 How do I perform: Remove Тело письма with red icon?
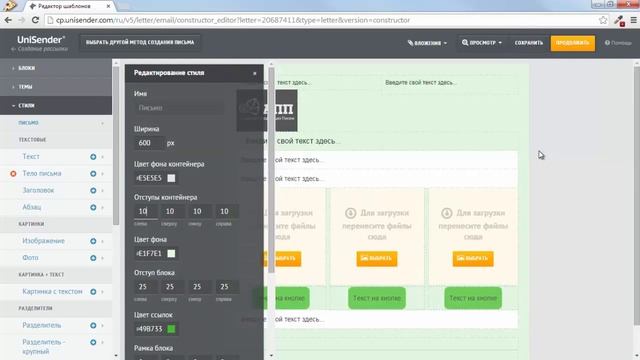tap(13, 173)
